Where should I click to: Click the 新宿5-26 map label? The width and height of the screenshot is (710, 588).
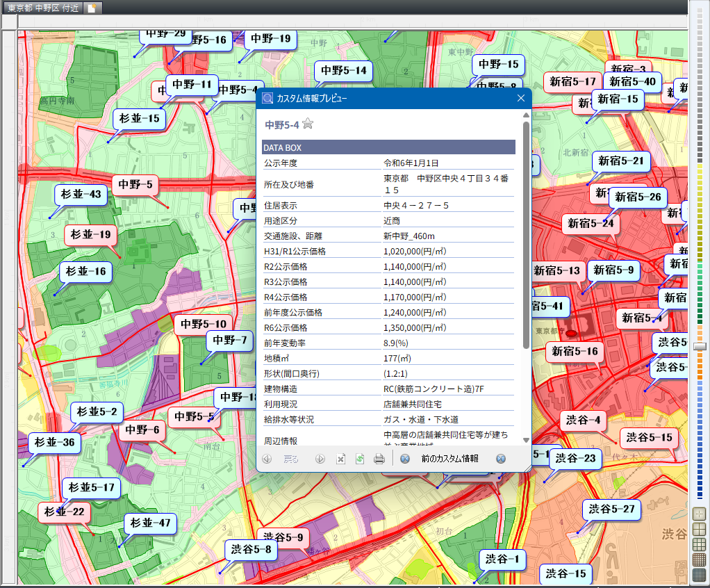(638, 197)
